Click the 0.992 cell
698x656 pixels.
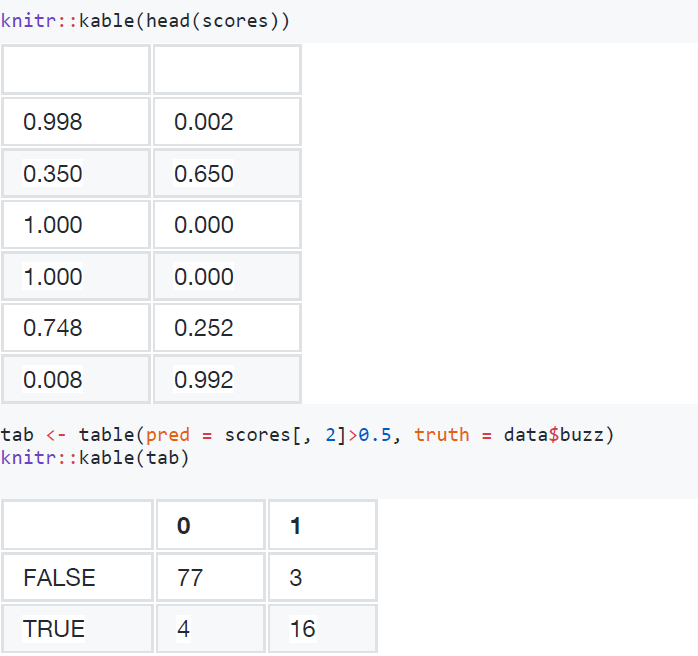227,379
